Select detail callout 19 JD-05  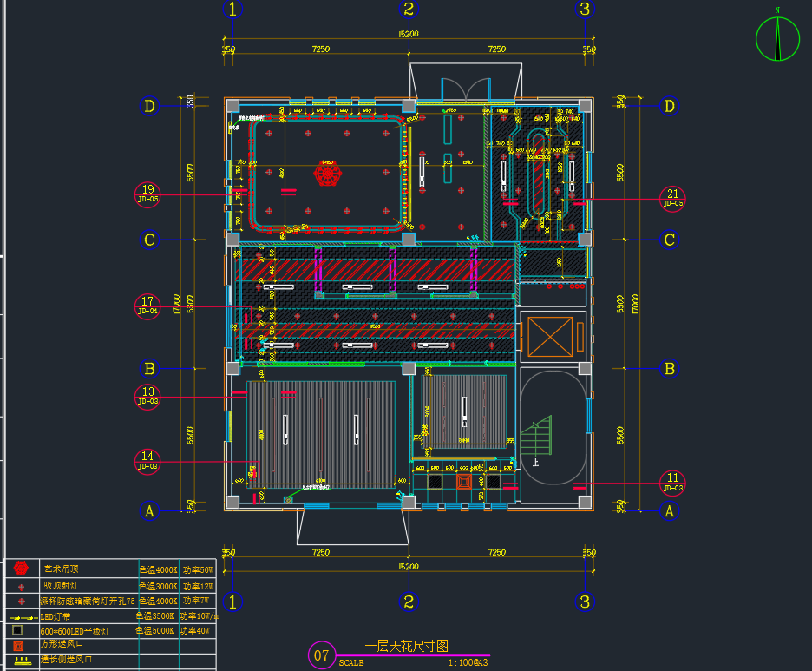click(147, 194)
